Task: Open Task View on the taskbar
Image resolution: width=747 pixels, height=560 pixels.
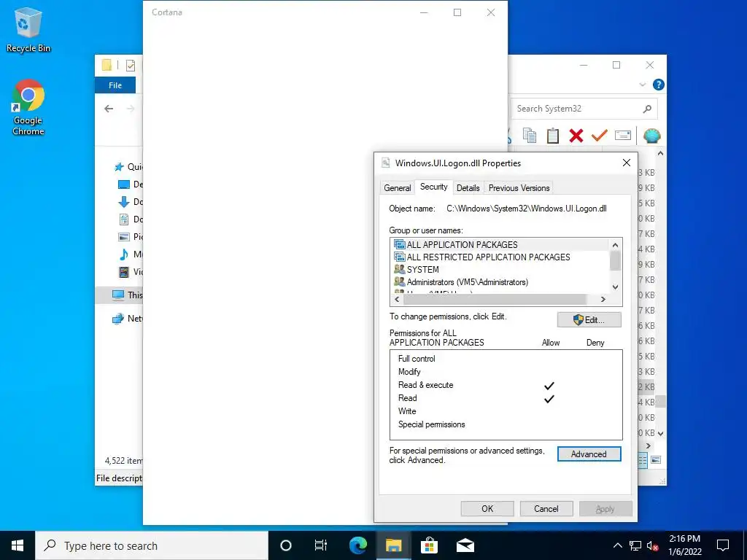Action: 321,545
